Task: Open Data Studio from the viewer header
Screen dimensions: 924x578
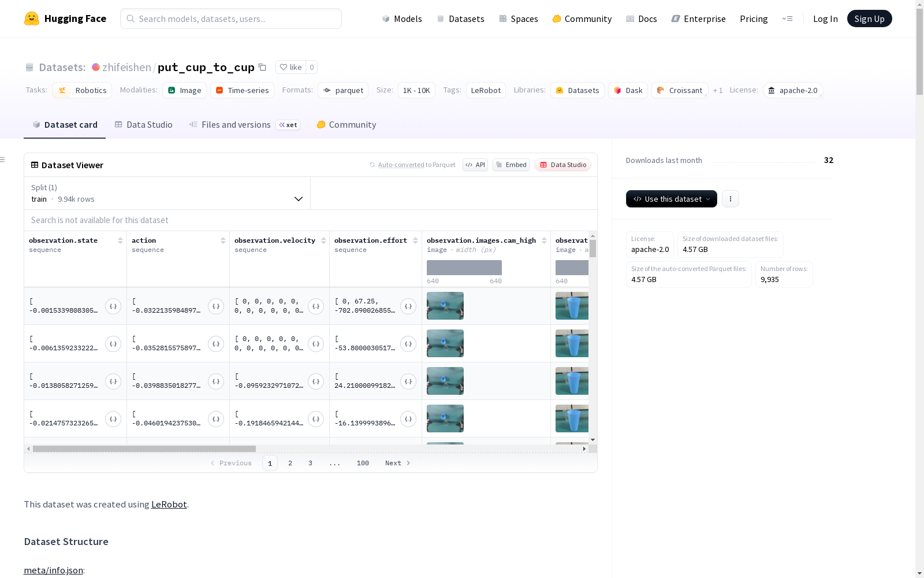Action: [563, 165]
